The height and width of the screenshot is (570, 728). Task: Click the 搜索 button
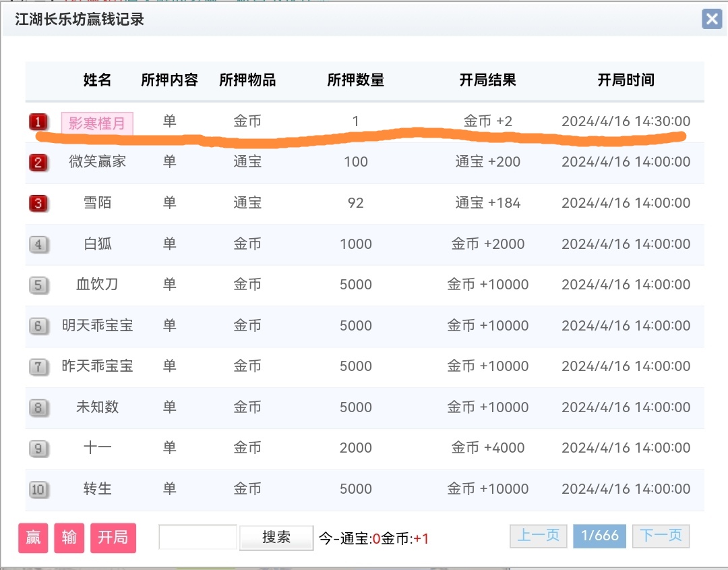276,538
